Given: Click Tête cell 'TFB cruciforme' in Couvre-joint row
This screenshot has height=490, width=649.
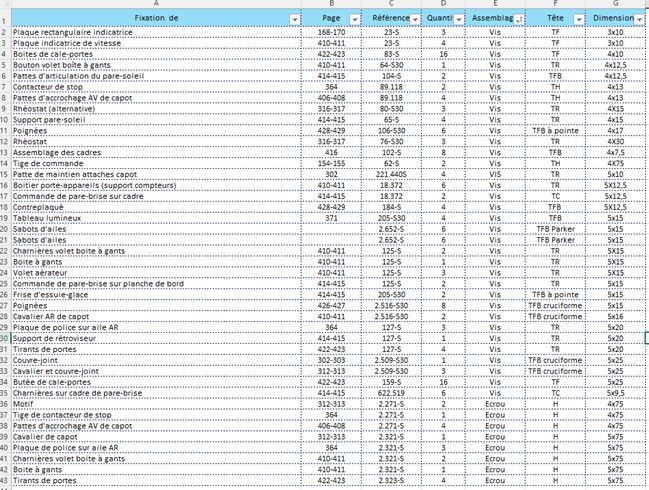Looking at the screenshot, I should click(555, 360).
